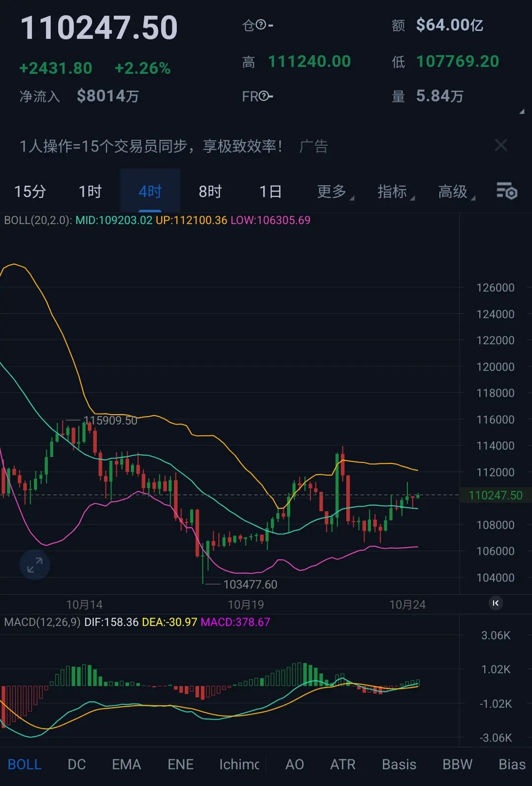The height and width of the screenshot is (786, 532).
Task: Choose the BOLL indicator
Action: (25, 764)
